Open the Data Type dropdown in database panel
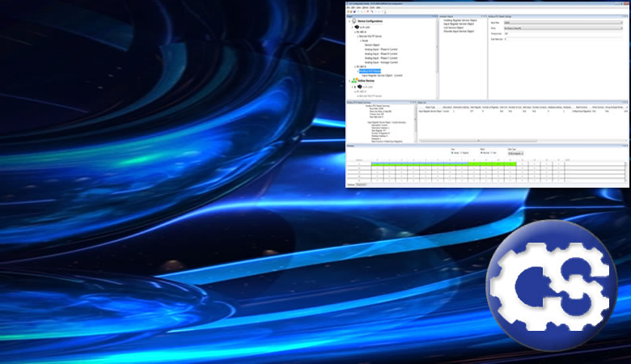Image resolution: width=631 pixels, height=364 pixels. point(515,152)
